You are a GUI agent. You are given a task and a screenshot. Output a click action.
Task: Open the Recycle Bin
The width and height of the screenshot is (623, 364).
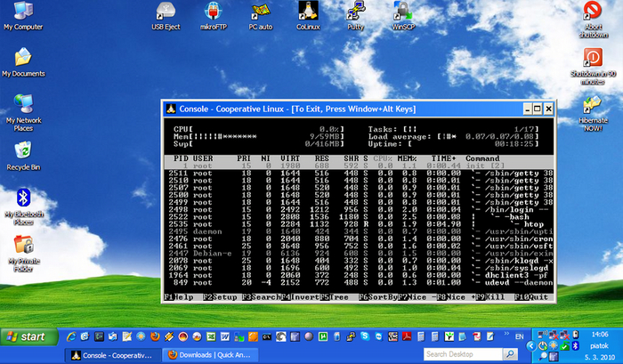[23, 150]
